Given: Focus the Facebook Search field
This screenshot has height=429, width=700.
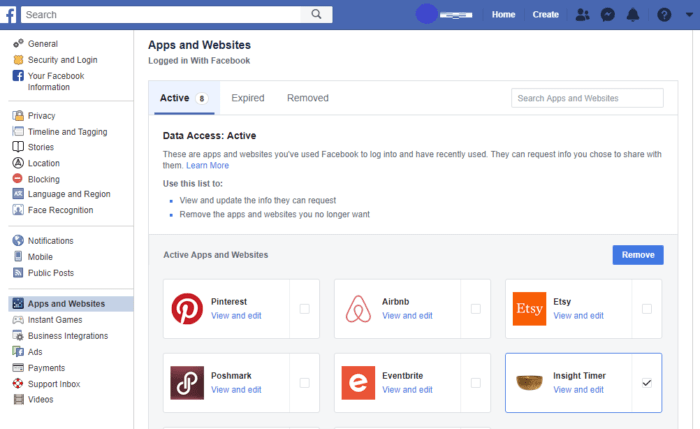Looking at the screenshot, I should point(161,14).
